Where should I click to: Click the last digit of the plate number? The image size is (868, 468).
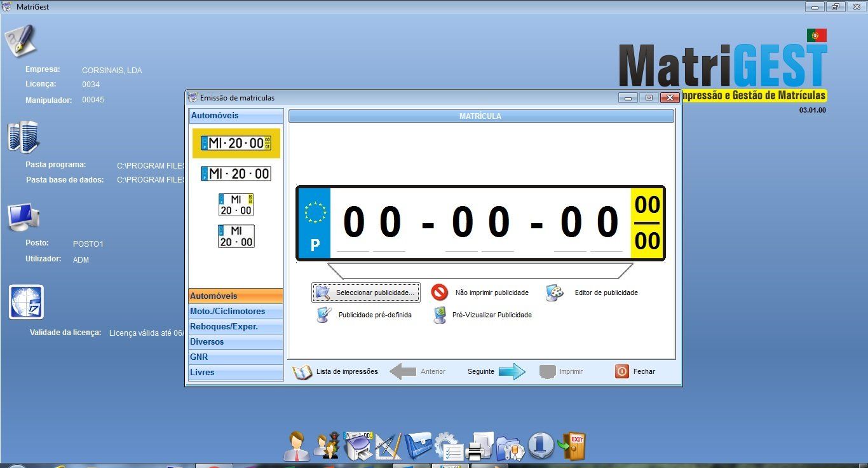pos(607,222)
